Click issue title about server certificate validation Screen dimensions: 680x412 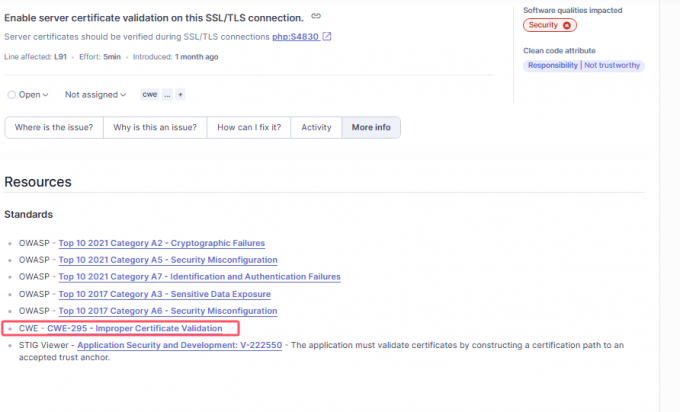(154, 18)
